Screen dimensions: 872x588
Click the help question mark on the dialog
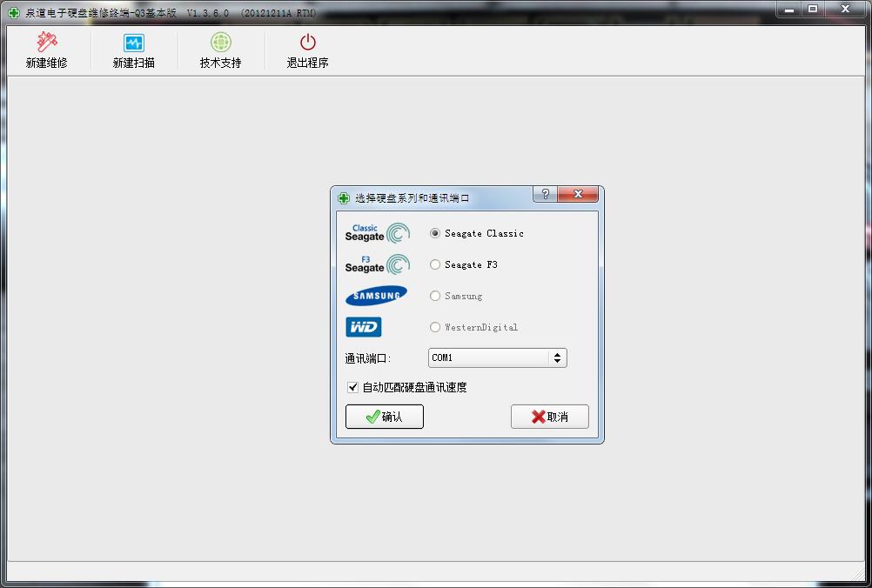(x=544, y=195)
